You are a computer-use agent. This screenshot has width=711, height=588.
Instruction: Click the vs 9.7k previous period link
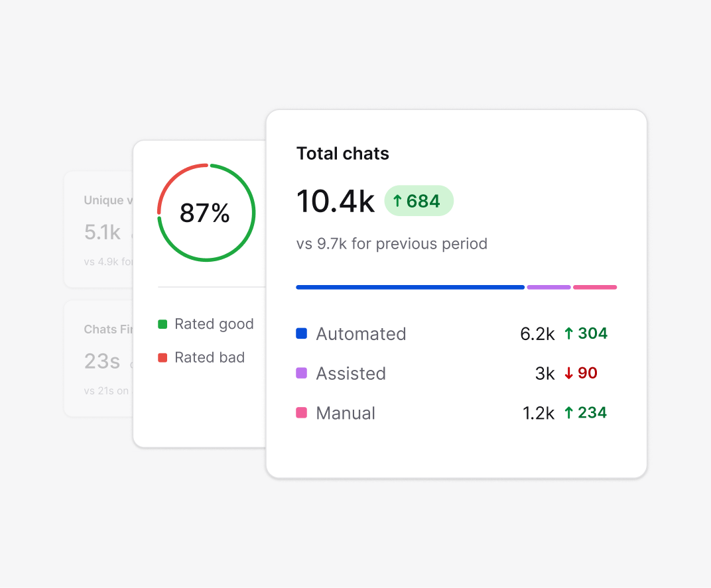click(x=391, y=243)
